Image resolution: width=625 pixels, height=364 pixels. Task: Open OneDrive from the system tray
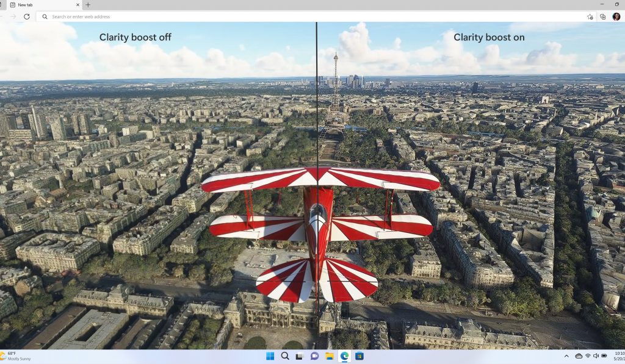(x=578, y=355)
